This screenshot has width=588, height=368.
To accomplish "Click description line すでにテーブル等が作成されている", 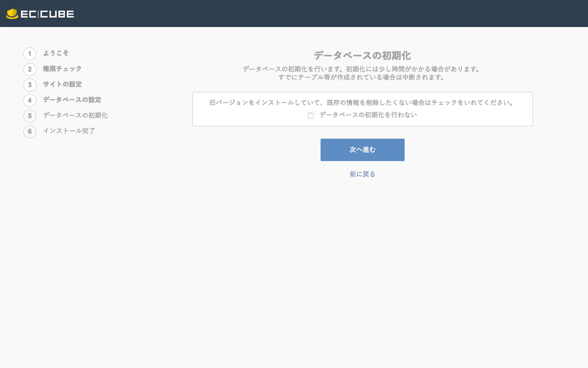I will (x=363, y=77).
